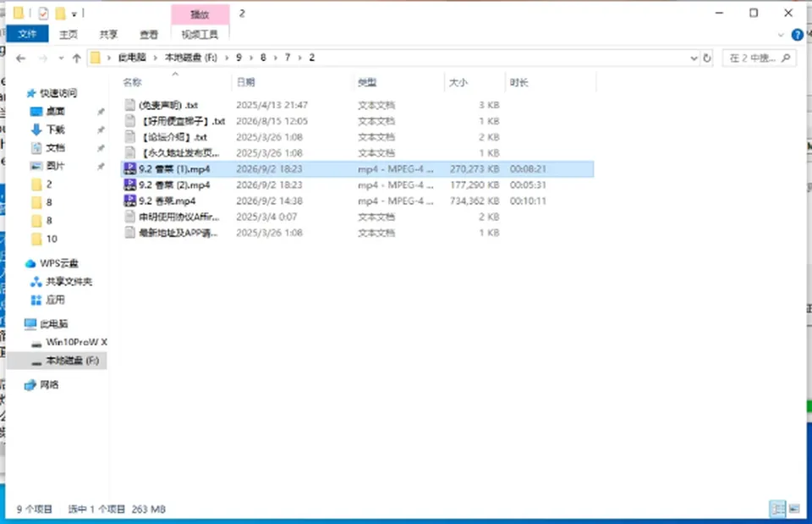Open the quick access toolbar customize dropdown
The width and height of the screenshot is (812, 524).
point(74,14)
